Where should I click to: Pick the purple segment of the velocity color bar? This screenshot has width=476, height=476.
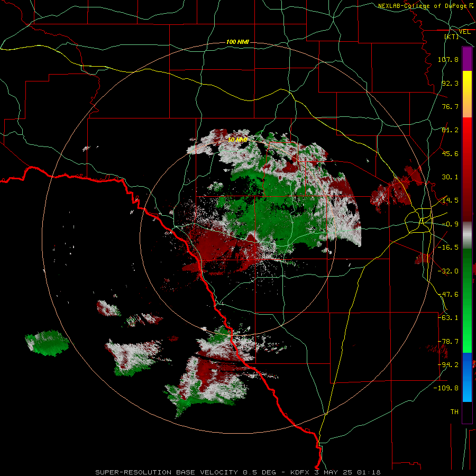[467, 59]
